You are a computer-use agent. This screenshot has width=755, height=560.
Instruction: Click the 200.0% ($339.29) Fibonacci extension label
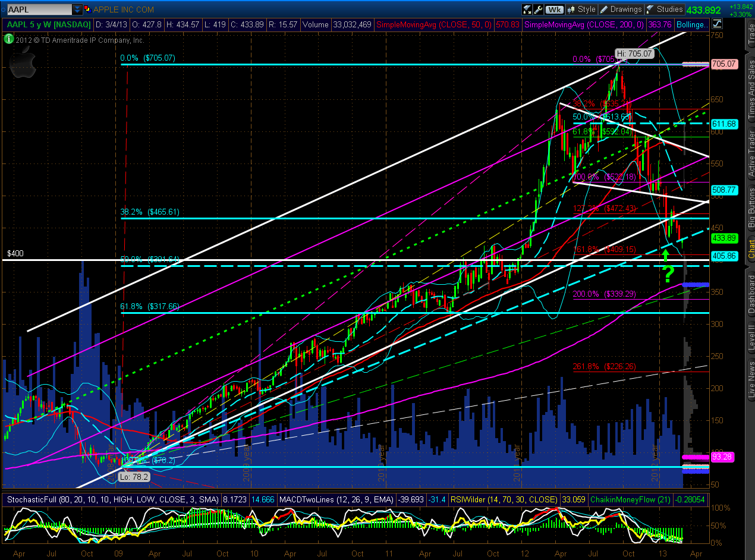604,294
